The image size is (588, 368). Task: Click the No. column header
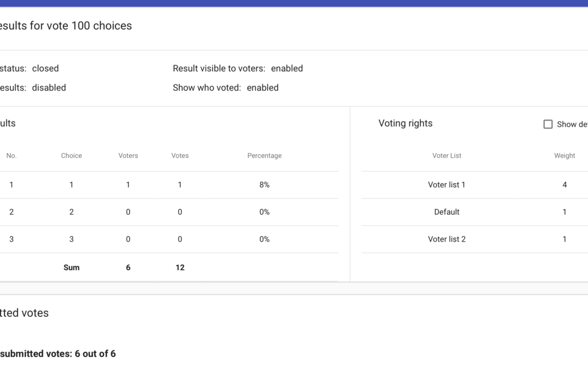coord(11,155)
